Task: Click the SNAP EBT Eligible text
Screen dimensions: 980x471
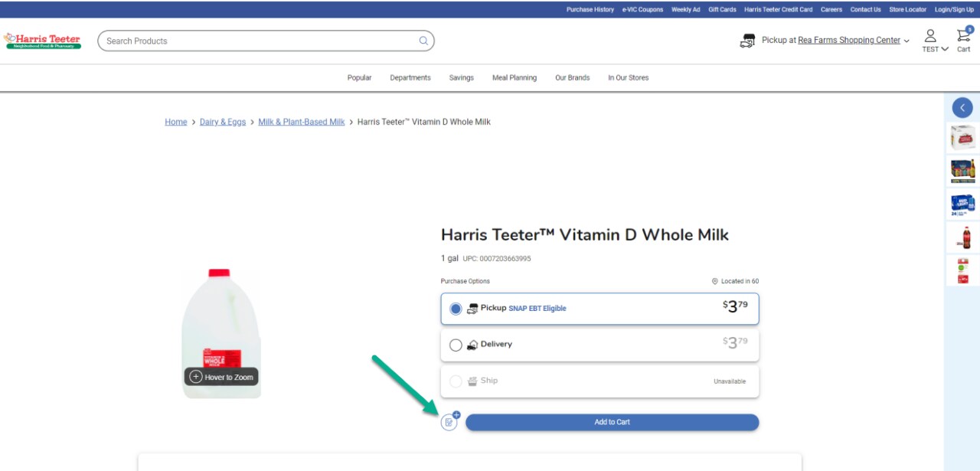Action: coord(537,309)
